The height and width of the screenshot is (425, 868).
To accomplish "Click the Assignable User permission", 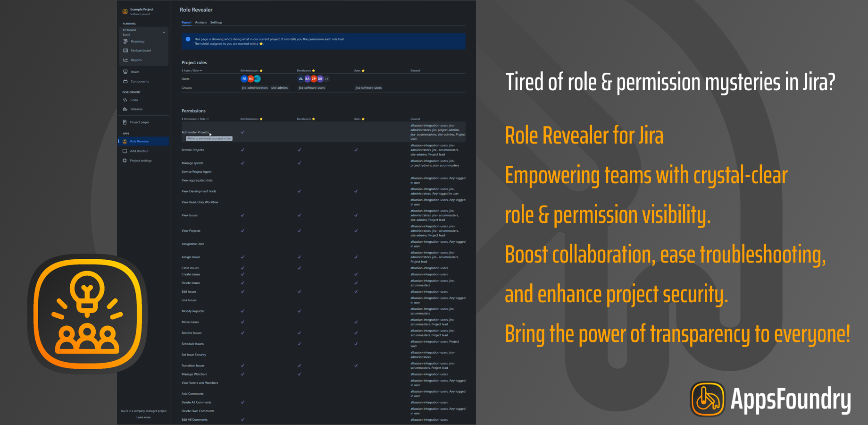I will pos(193,244).
